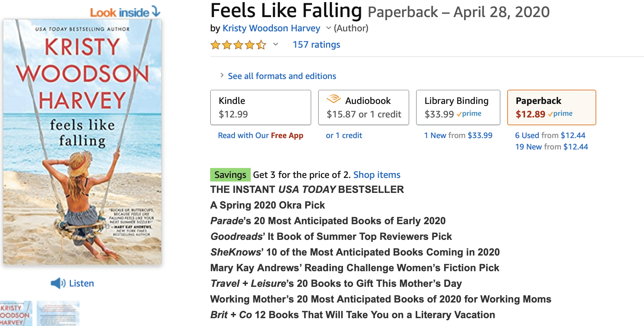Open Kristy Woodson Harvey author link
This screenshot has height=326, width=644.
click(271, 28)
